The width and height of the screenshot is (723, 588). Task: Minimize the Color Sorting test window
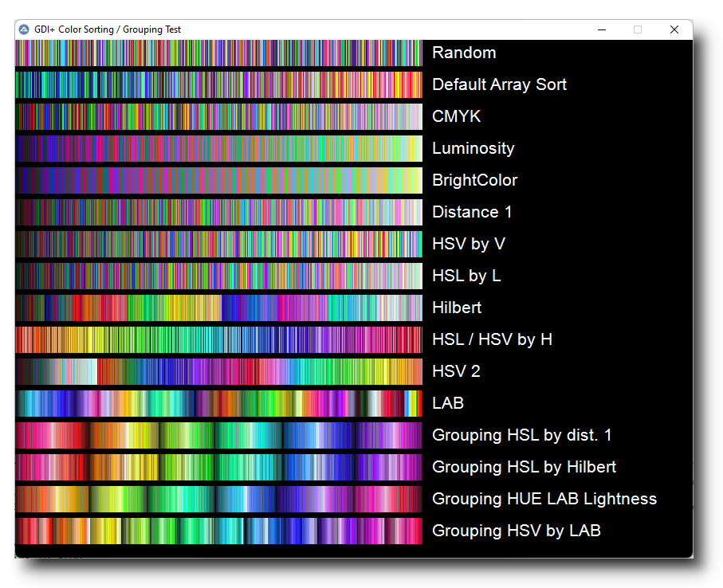point(602,29)
